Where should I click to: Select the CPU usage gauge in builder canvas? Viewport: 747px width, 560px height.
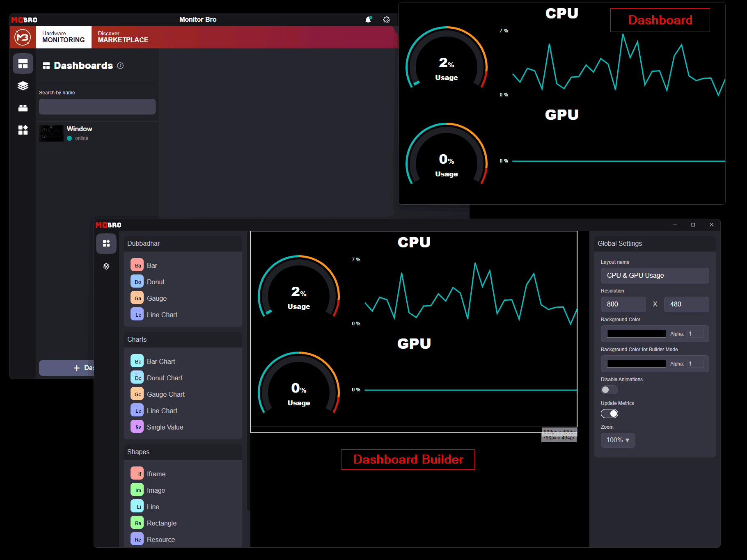[299, 287]
